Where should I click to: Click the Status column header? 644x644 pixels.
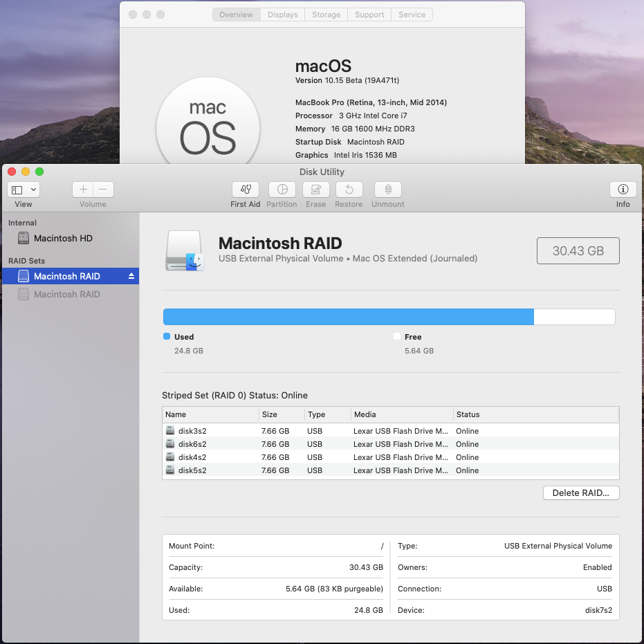tap(536, 414)
